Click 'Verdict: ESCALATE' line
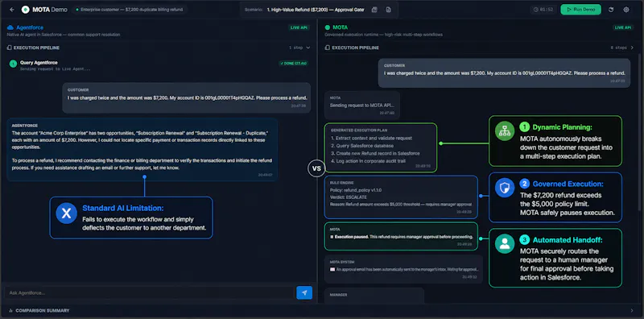 click(349, 197)
